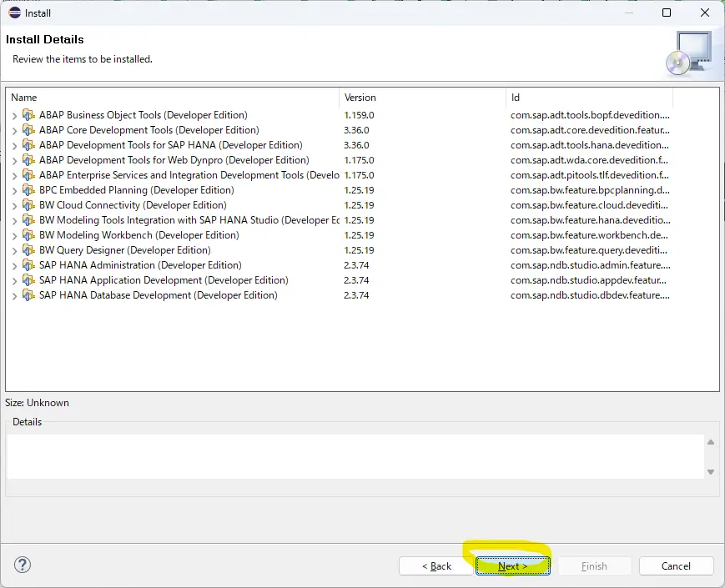Select BPC Embedded Planning (Developer Edition) text
This screenshot has width=725, height=588.
pyautogui.click(x=136, y=190)
